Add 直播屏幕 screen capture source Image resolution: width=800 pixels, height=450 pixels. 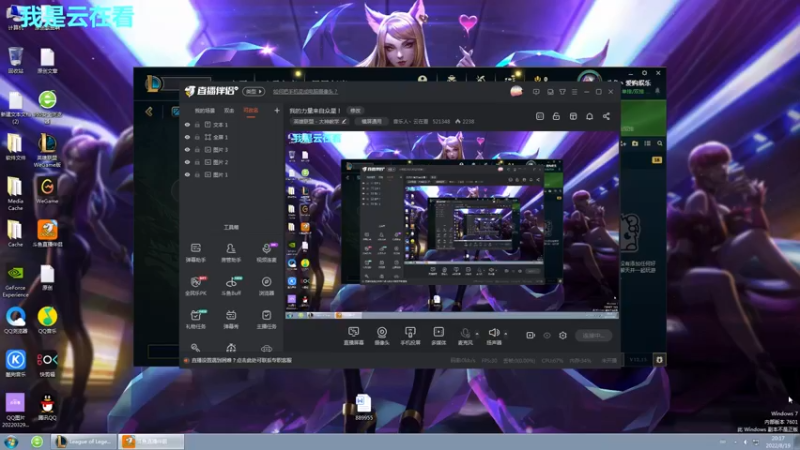coord(354,336)
